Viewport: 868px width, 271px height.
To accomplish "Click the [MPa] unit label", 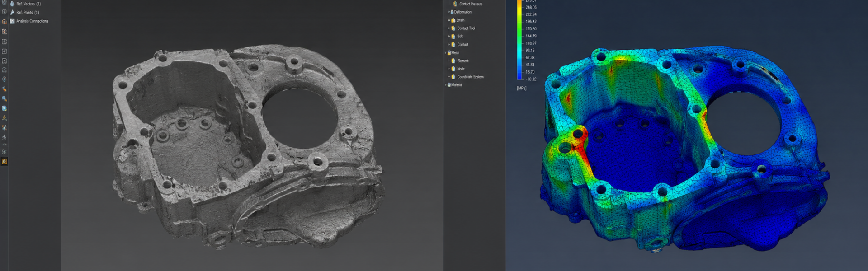I will click(x=522, y=88).
